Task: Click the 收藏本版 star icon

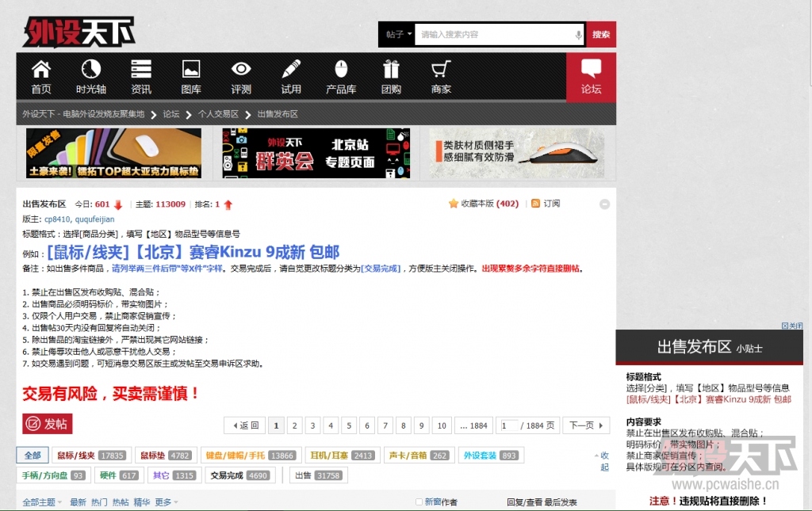Action: 453,204
